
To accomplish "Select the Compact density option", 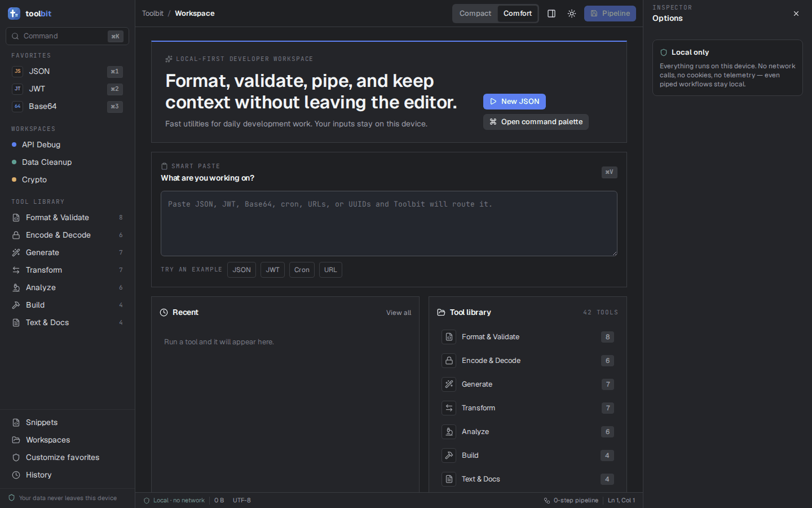I will [475, 14].
